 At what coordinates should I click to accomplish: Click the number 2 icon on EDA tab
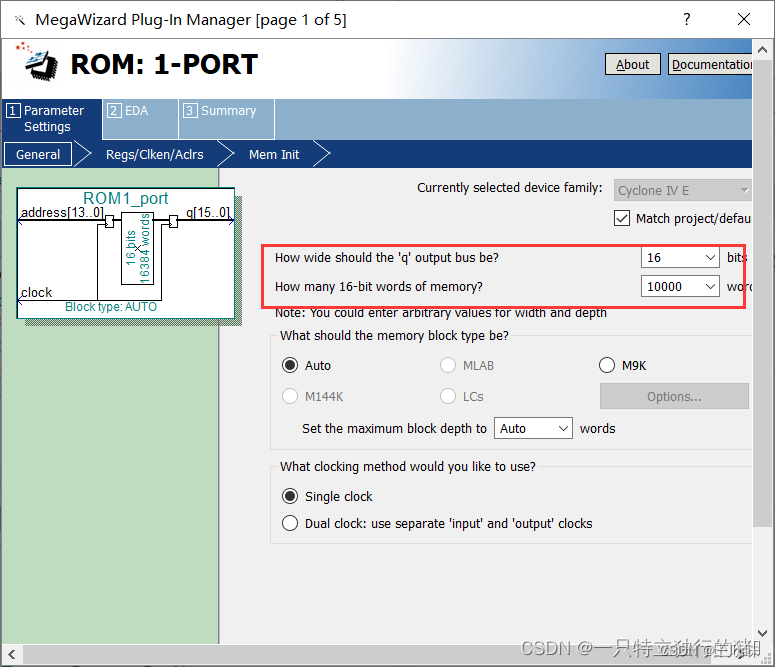pos(114,110)
